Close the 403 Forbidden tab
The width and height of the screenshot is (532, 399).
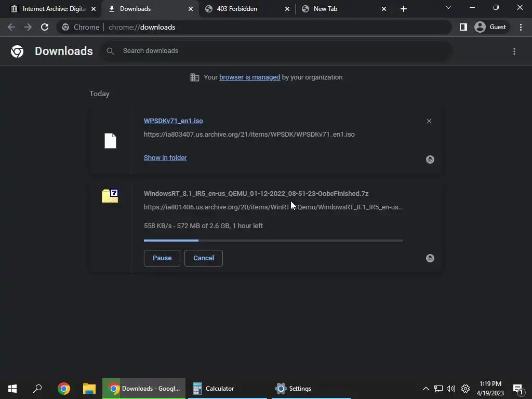(x=287, y=9)
